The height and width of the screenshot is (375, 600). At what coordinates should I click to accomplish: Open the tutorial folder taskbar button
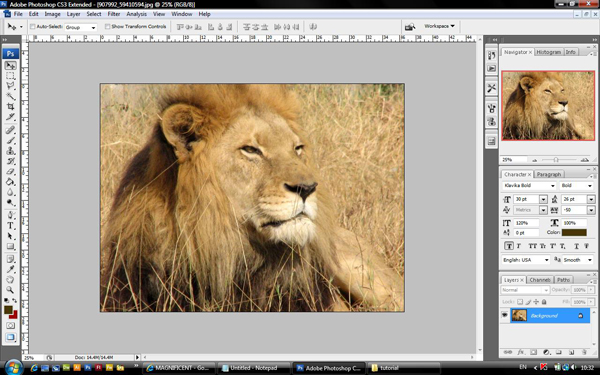[404, 368]
